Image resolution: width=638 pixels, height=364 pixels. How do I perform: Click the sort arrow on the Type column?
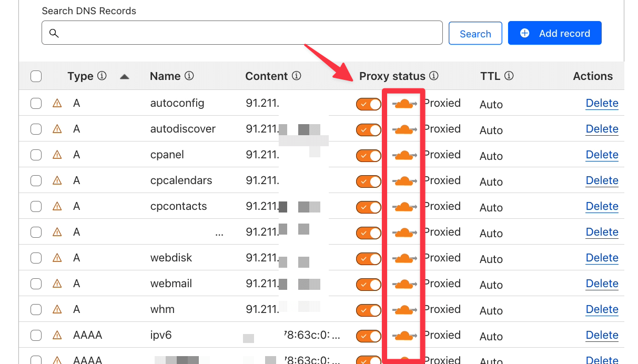[125, 76]
